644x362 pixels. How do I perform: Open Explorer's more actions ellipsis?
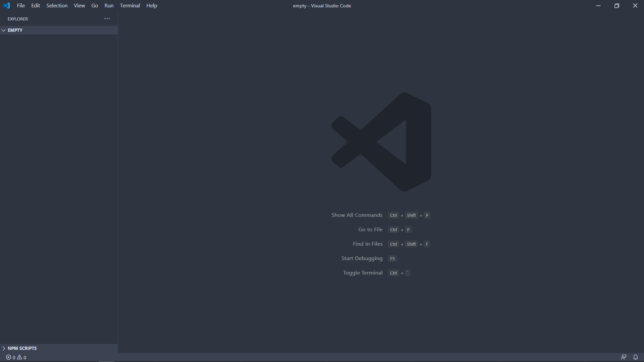[107, 19]
